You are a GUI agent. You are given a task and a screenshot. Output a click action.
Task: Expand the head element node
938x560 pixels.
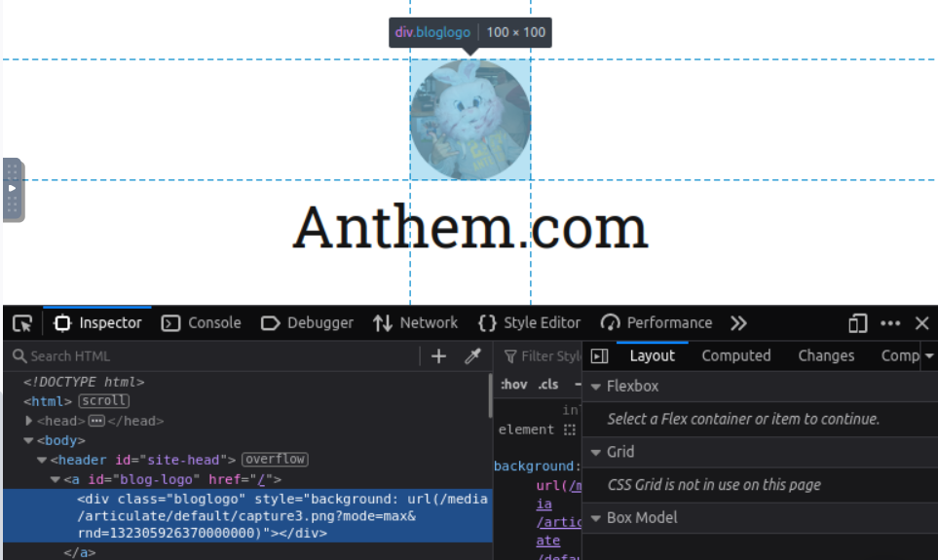pyautogui.click(x=28, y=421)
